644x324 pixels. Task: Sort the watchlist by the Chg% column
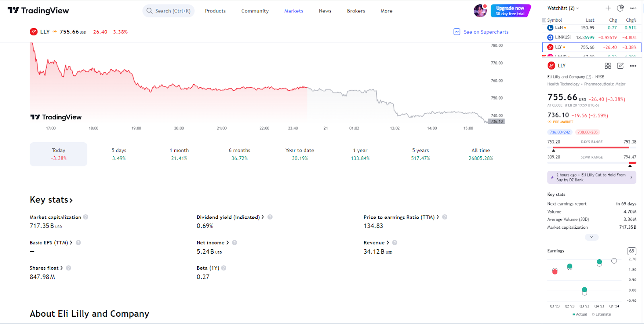point(631,20)
